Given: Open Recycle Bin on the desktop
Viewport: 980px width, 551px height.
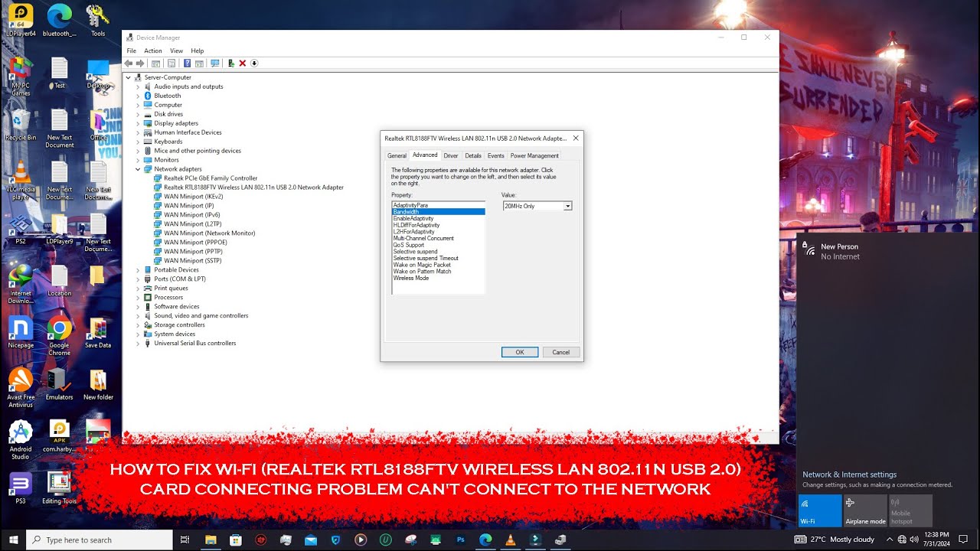Looking at the screenshot, I should (21, 124).
